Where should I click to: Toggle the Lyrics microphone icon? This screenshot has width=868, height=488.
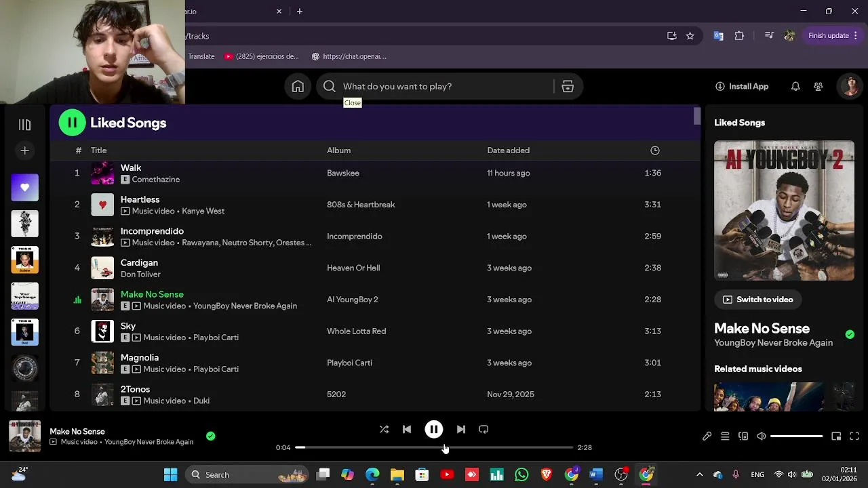click(x=707, y=436)
